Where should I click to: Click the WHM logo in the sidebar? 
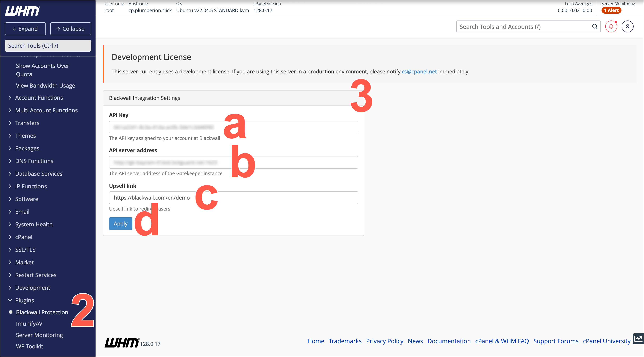point(22,11)
